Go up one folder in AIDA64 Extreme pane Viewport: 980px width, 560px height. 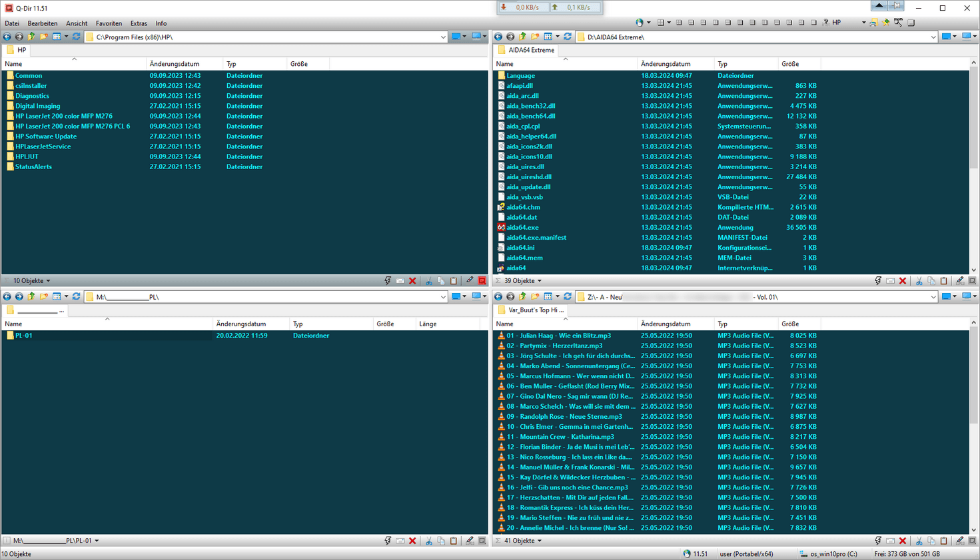click(x=523, y=37)
